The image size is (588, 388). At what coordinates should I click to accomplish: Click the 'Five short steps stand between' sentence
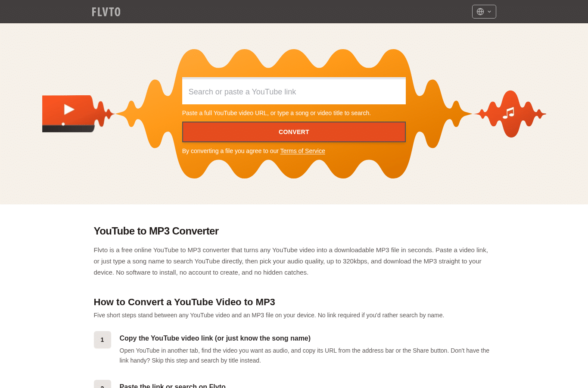tap(269, 315)
